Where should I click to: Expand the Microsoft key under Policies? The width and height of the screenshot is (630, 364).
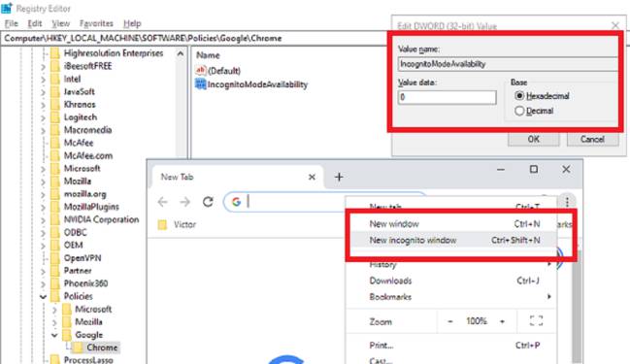[54, 310]
